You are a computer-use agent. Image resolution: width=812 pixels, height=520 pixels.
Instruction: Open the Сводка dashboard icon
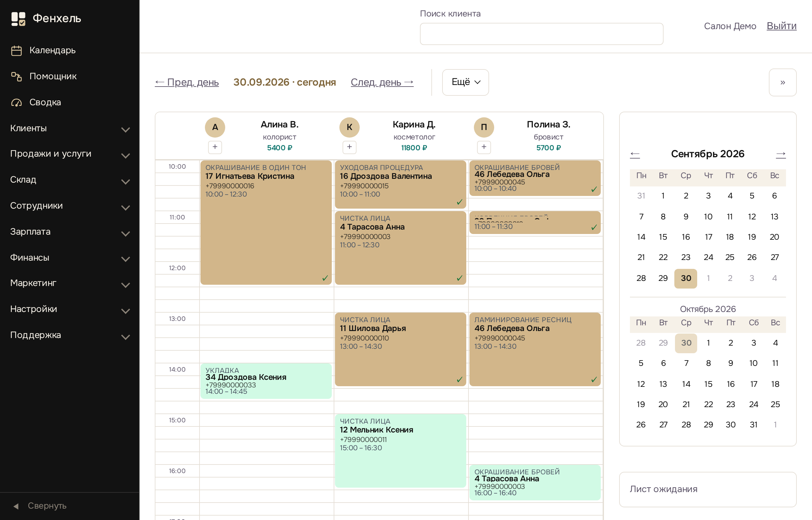[16, 102]
